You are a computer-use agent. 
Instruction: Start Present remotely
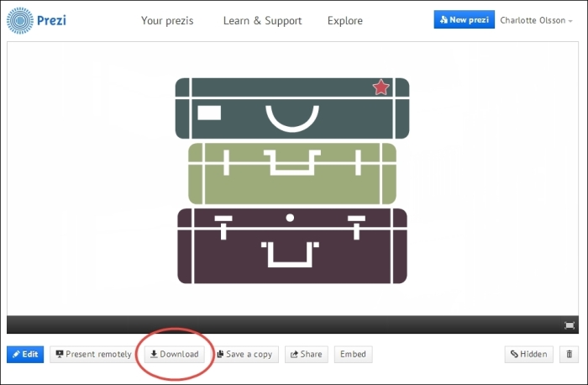(x=93, y=354)
